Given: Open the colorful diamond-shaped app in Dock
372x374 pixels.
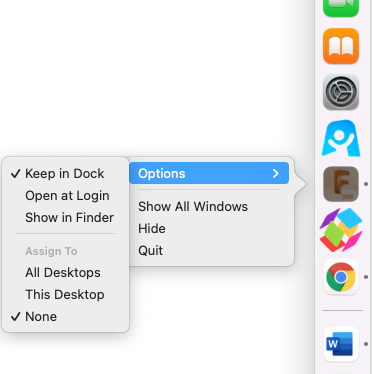Looking at the screenshot, I should (x=341, y=230).
